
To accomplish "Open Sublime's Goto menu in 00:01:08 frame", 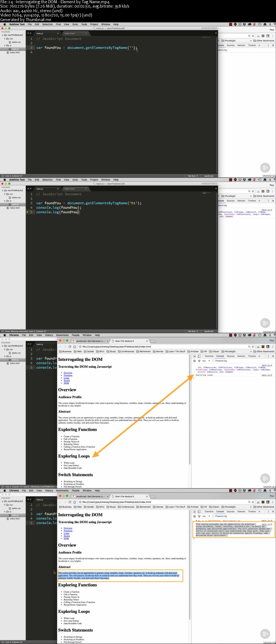I will click(x=75, y=180).
